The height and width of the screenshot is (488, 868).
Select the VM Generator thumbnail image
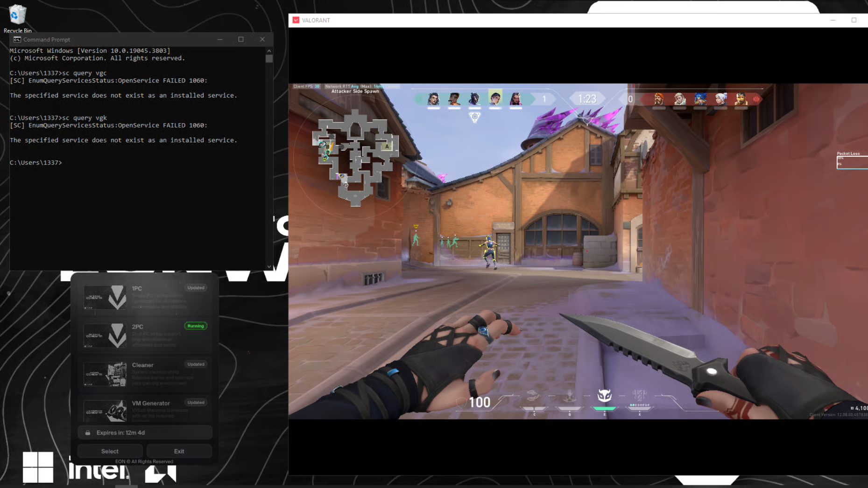pos(105,411)
